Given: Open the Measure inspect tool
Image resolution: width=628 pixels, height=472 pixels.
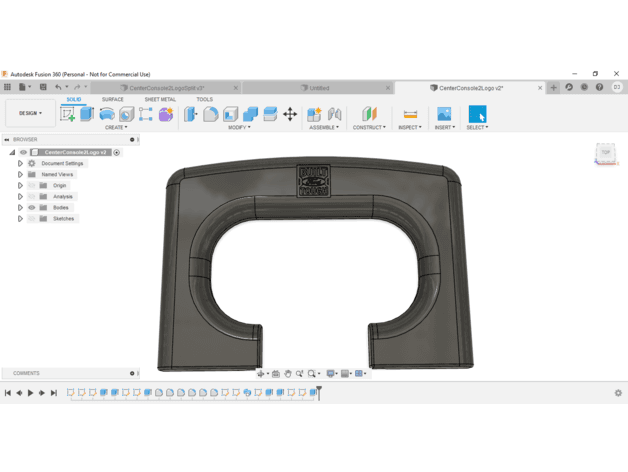Looking at the screenshot, I should click(x=410, y=115).
